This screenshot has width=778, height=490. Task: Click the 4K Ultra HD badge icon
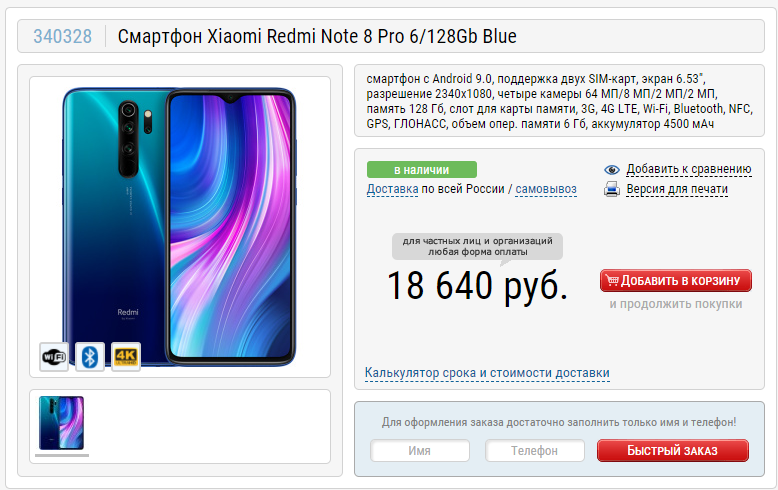point(126,357)
